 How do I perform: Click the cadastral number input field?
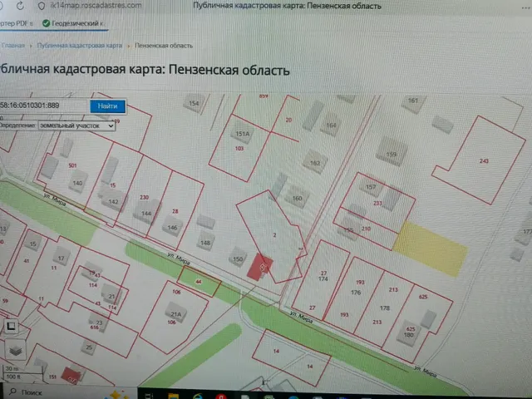43,106
